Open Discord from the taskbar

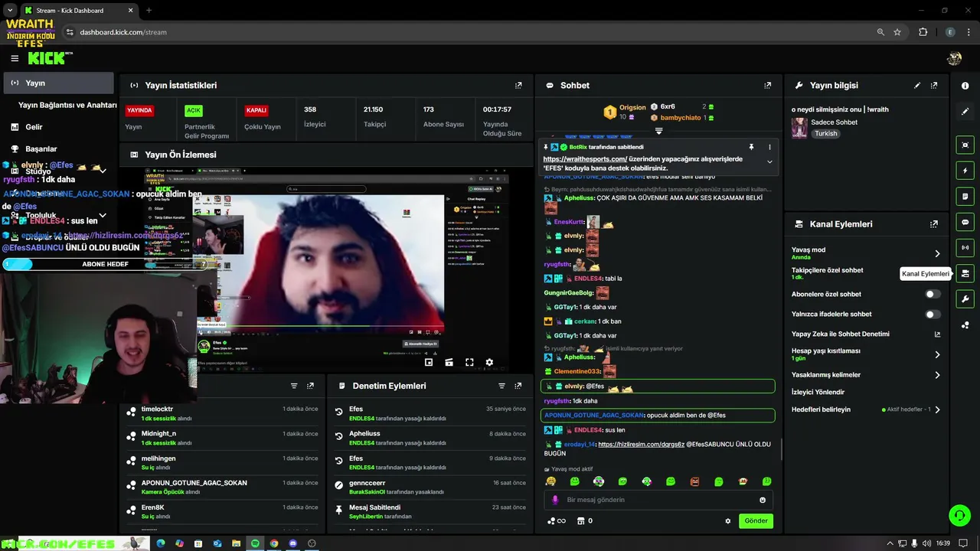[293, 543]
